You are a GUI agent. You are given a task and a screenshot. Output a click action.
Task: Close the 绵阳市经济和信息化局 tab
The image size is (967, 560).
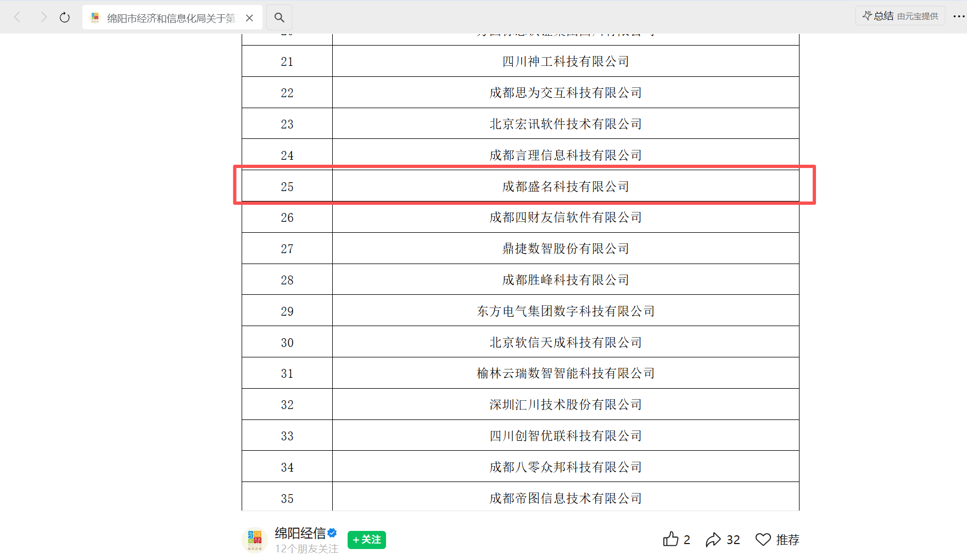(x=249, y=17)
